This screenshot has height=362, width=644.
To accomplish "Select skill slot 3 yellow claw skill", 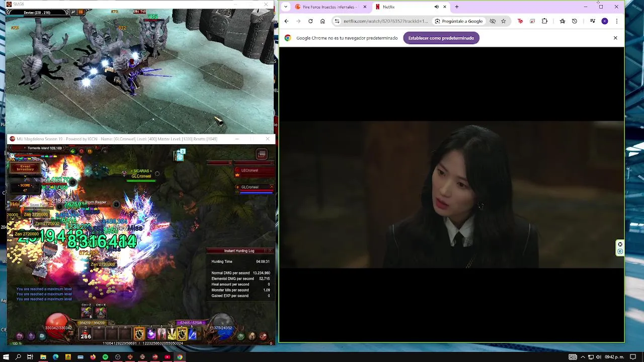I will [x=172, y=333].
